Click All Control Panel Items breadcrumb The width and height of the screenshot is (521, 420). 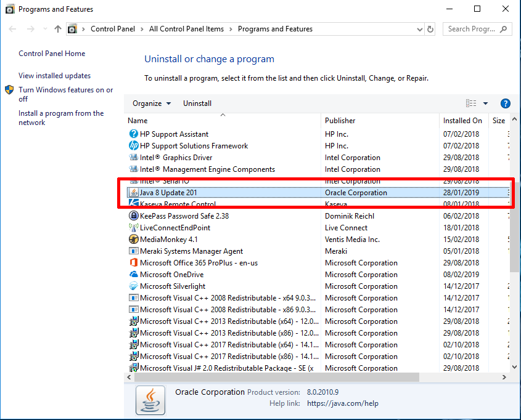click(186, 29)
